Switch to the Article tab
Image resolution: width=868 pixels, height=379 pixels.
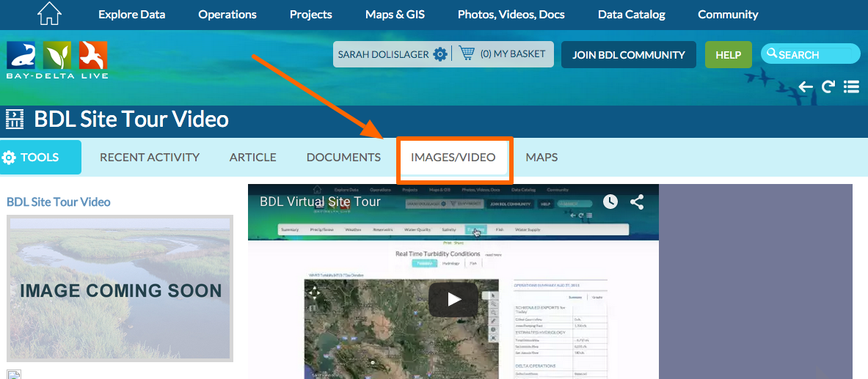click(x=253, y=157)
